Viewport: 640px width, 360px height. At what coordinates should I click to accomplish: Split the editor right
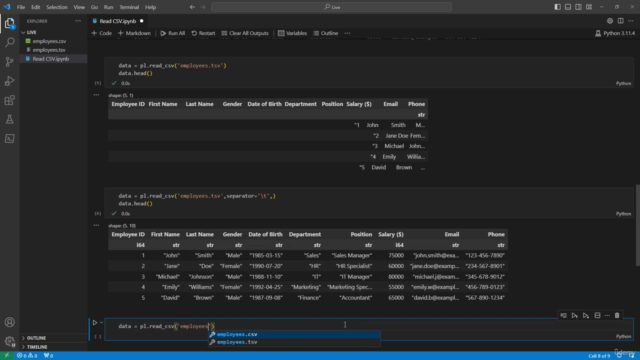click(620, 21)
